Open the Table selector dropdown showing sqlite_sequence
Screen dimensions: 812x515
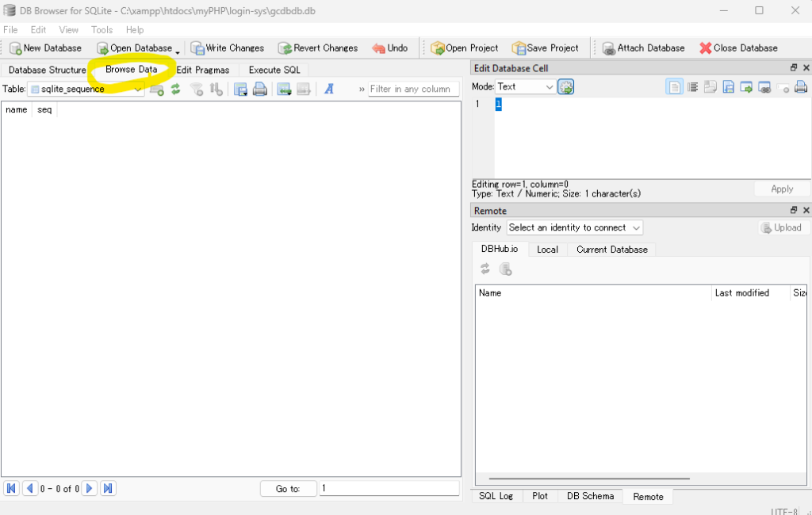coord(86,90)
